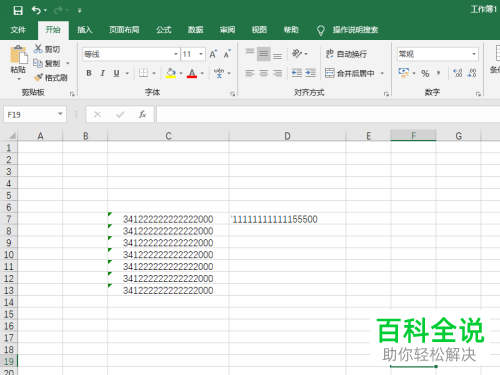Viewport: 500px width, 375px height.
Task: Undo the last action
Action: coord(36,10)
